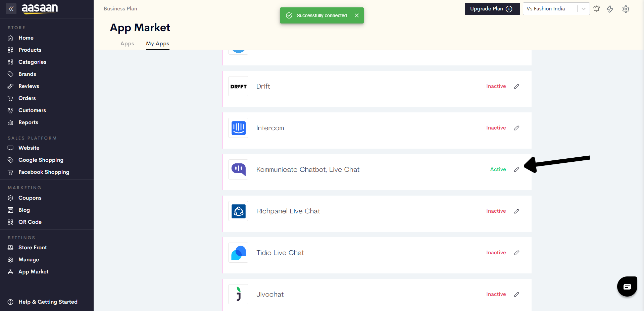Screen dimensions: 644x311
Task: Edit the Drift app
Action: click(x=517, y=86)
